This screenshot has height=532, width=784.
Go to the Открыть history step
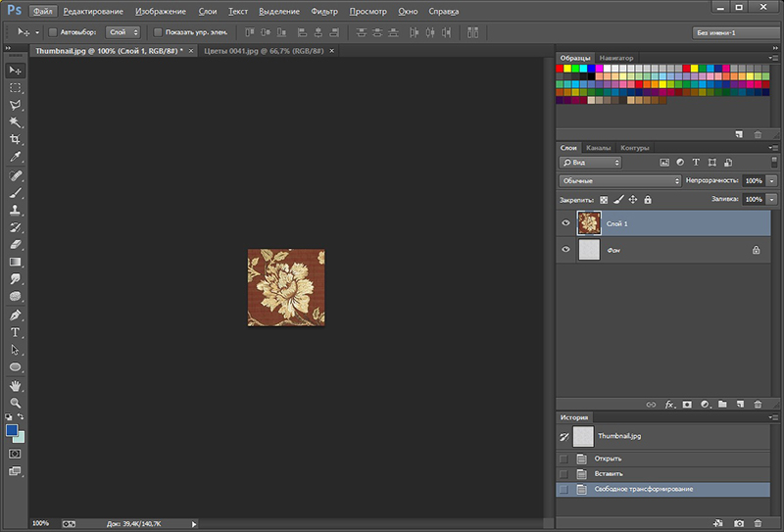tap(608, 459)
